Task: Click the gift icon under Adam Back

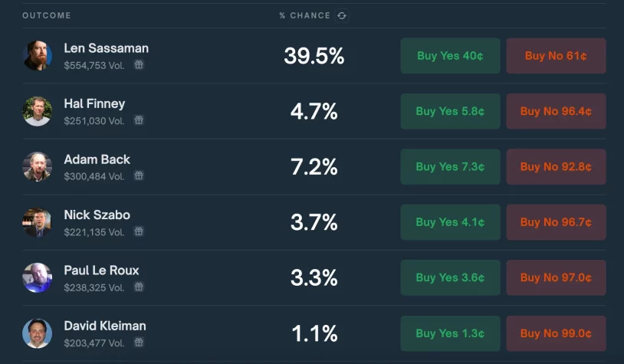Action: click(139, 176)
